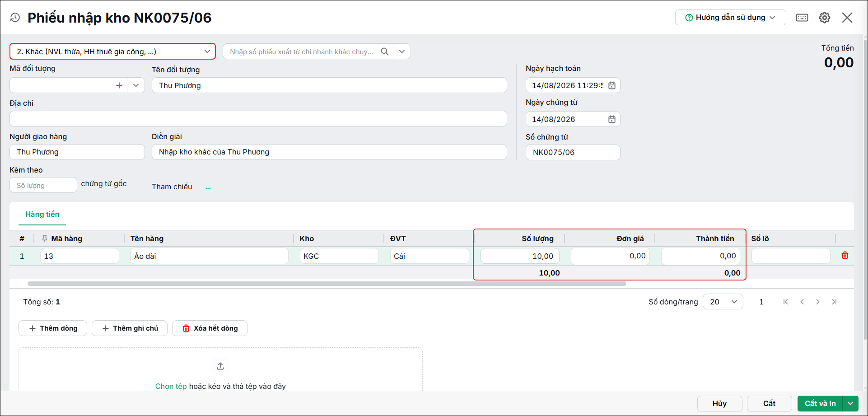
Task: Focus the Tên đối tượng field 'Thu Phương'
Action: pos(329,85)
